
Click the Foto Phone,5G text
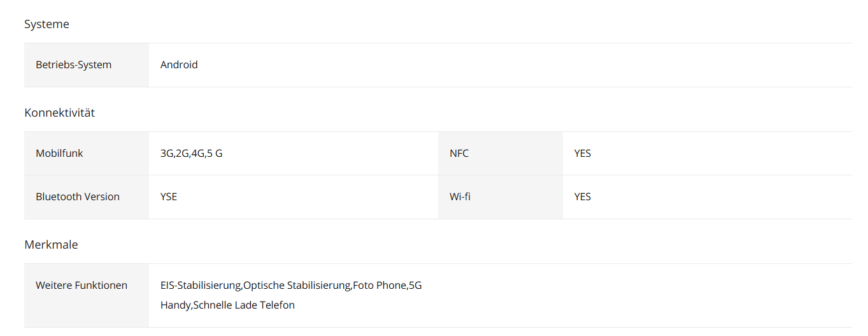point(388,286)
